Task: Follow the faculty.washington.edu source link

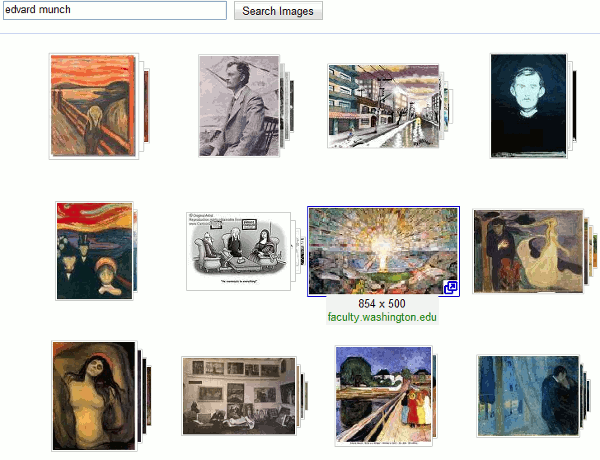Action: coord(382,317)
